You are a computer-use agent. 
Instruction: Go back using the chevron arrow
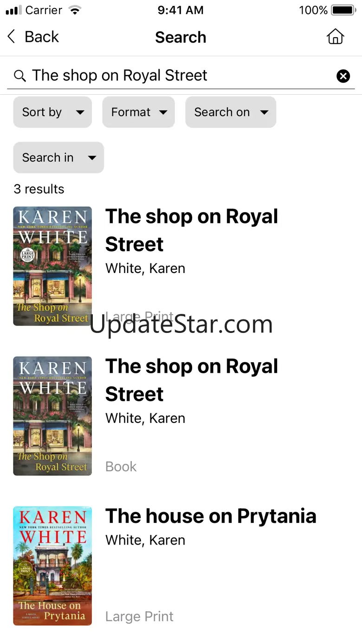12,37
